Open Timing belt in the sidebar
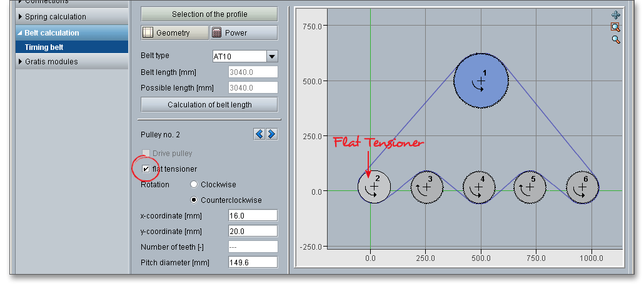Screen dimensions: 644x284 coord(44,47)
